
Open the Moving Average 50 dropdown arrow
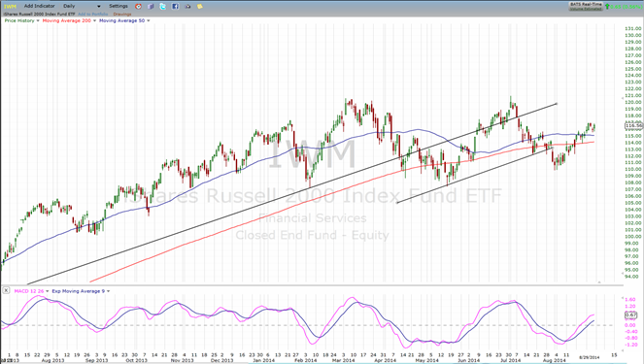pos(149,20)
